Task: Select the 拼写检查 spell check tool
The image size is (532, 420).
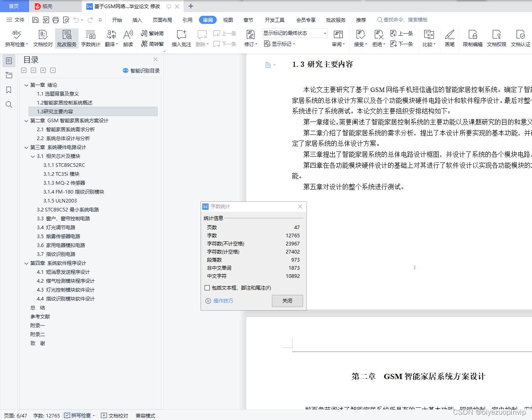Action: pyautogui.click(x=15, y=38)
